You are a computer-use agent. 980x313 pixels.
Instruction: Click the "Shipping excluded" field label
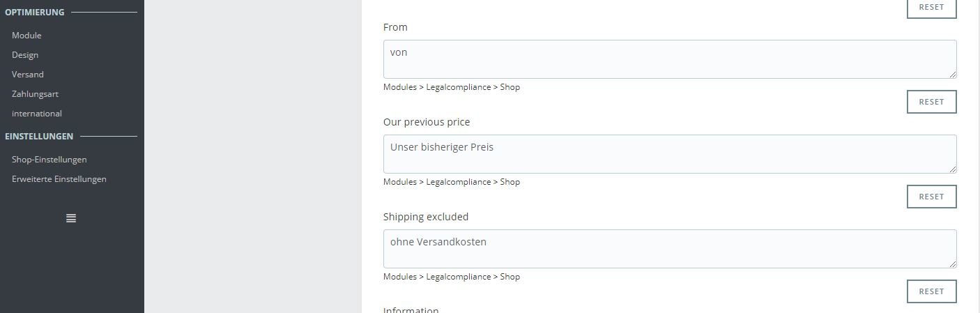point(426,217)
